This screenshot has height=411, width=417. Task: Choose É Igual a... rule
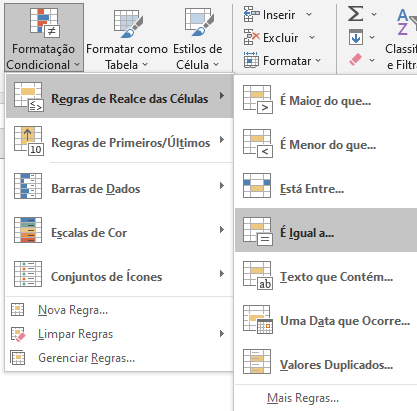coord(326,230)
